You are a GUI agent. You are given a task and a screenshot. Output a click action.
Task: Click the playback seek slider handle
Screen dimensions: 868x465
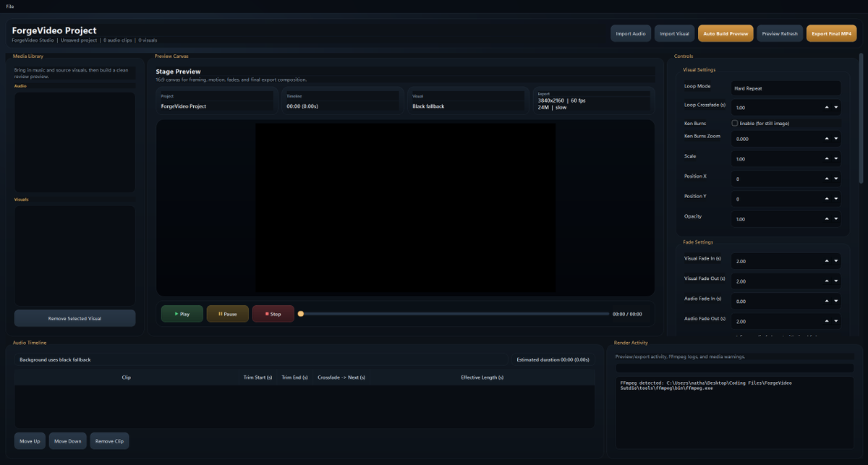[301, 314]
